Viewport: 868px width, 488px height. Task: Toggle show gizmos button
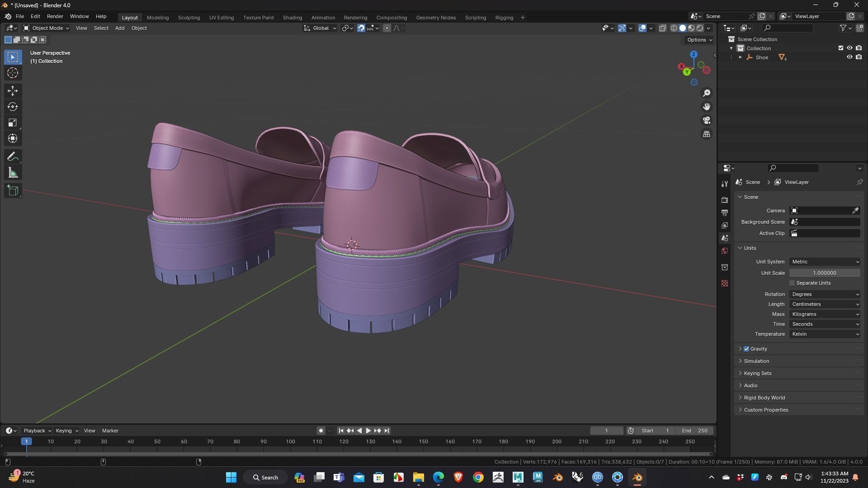click(622, 28)
